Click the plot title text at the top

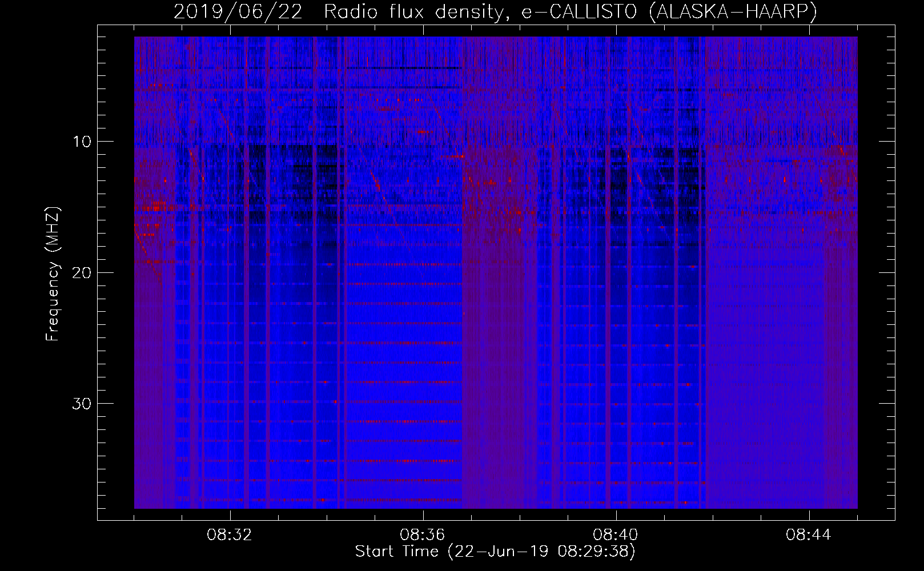click(x=495, y=11)
